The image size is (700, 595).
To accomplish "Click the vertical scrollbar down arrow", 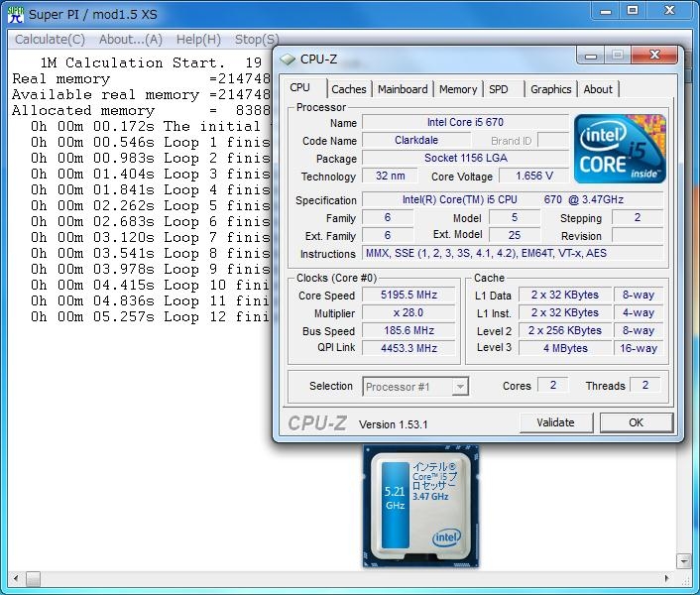I will [x=683, y=561].
